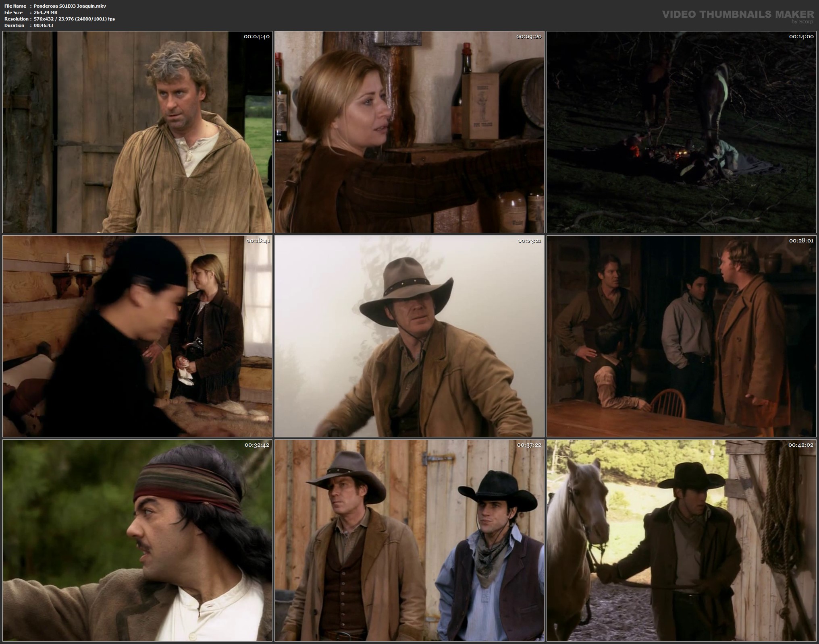Viewport: 819px width, 644px height.
Task: Open the headband man frame at 00:32:42
Action: pos(137,540)
